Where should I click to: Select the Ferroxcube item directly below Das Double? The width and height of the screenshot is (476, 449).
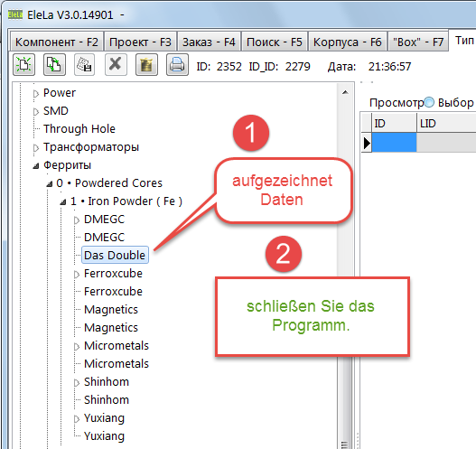pos(113,273)
